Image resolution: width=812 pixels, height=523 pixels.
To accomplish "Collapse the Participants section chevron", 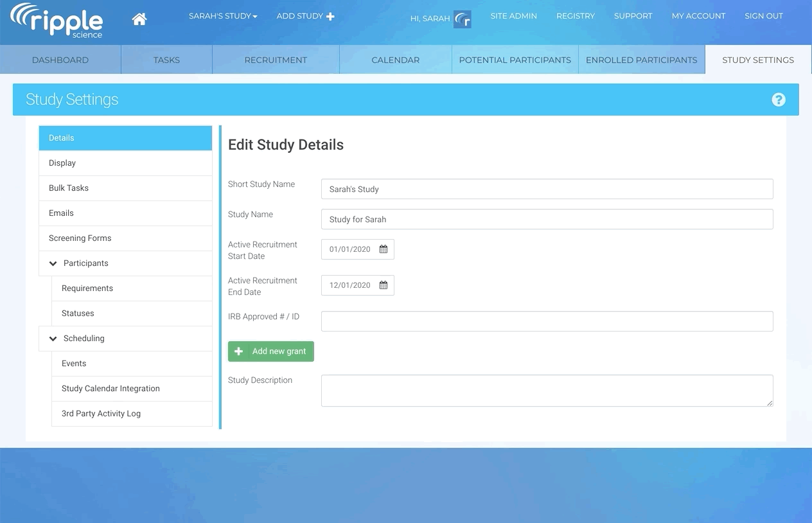I will (53, 263).
